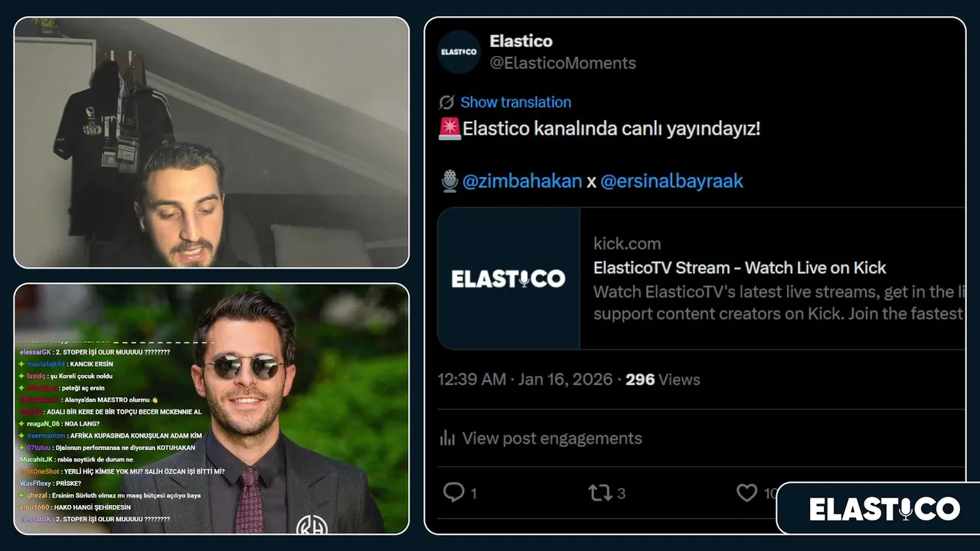Click the Elastico card thumbnail image
The width and height of the screenshot is (980, 551).
click(508, 279)
